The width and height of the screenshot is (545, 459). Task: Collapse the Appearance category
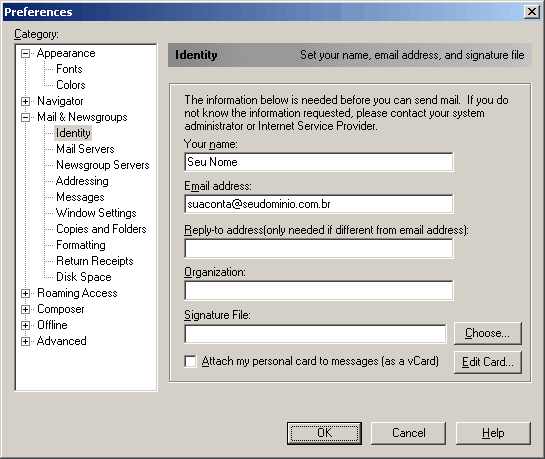tap(25, 54)
